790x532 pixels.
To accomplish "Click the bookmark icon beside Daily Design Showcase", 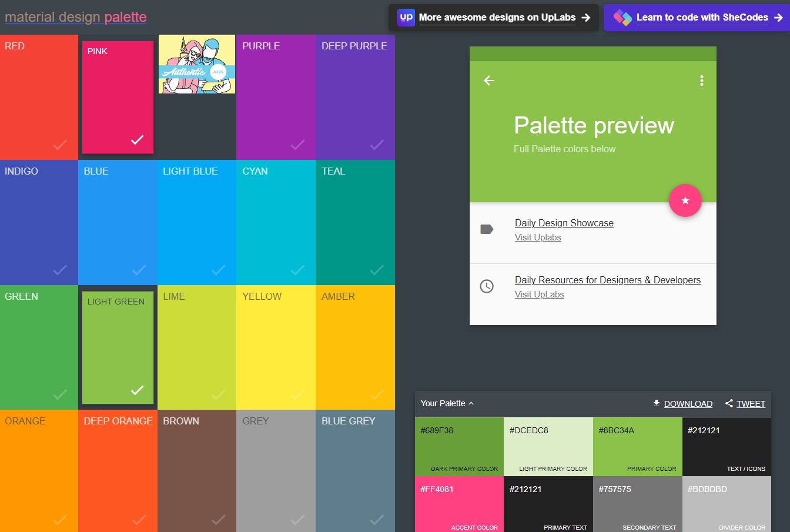I will tap(487, 229).
